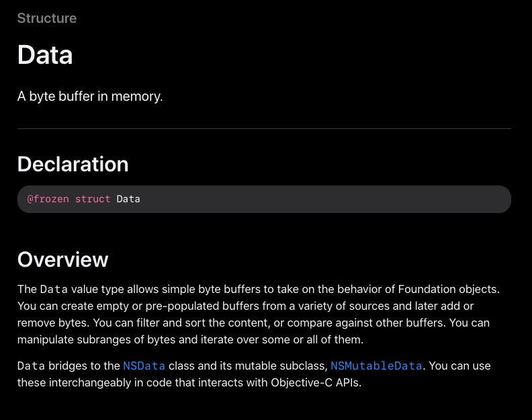The image size is (532, 420).
Task: Open the NSMutableData subclass link
Action: pos(376,366)
